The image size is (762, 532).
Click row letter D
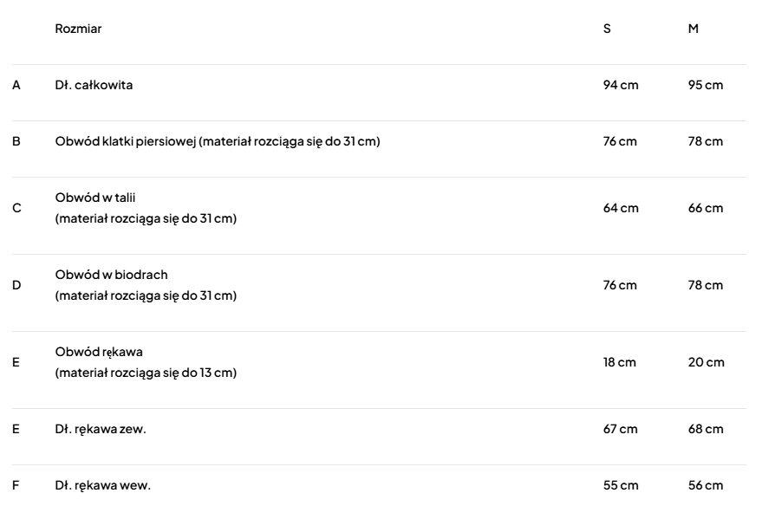click(x=16, y=285)
